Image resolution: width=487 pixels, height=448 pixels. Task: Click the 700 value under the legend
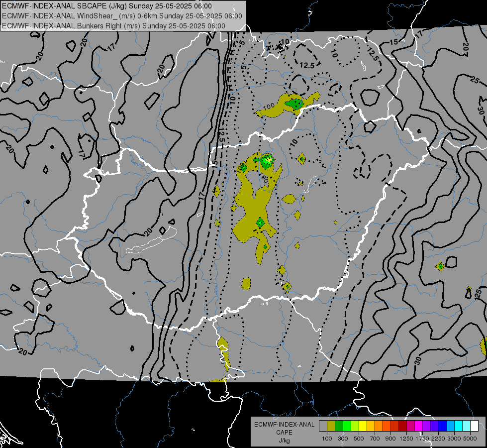pos(375,439)
